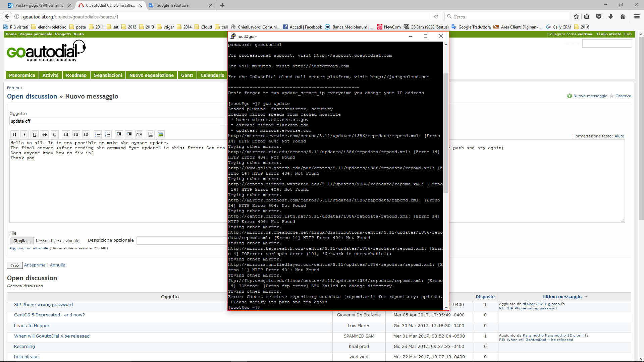644x362 pixels.
Task: Open the Cloud bookmarks folder
Action: (203, 27)
